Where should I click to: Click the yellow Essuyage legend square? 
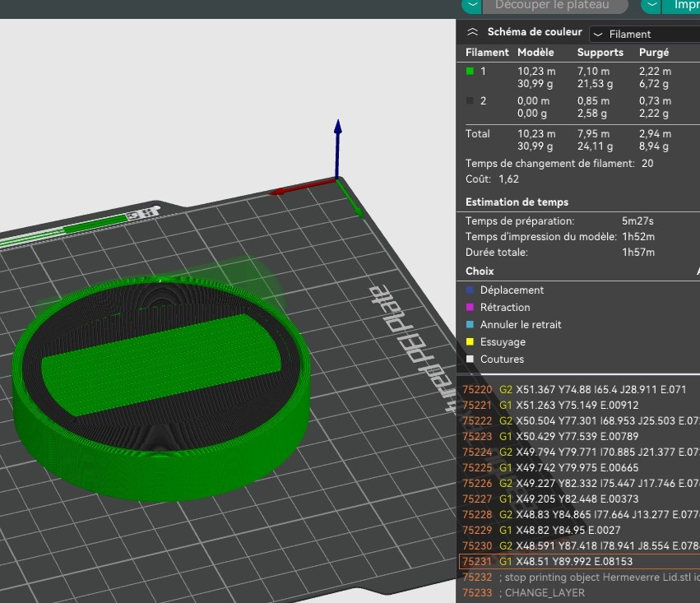click(470, 341)
